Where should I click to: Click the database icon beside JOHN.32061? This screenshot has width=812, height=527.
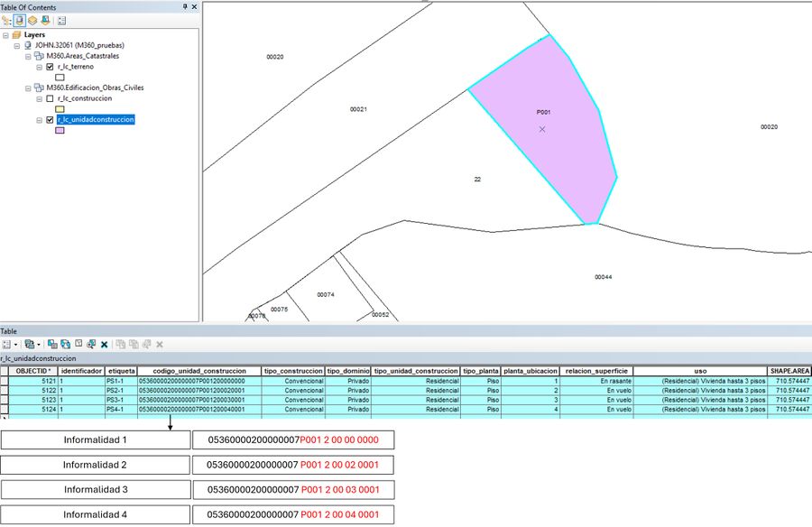pyautogui.click(x=28, y=46)
